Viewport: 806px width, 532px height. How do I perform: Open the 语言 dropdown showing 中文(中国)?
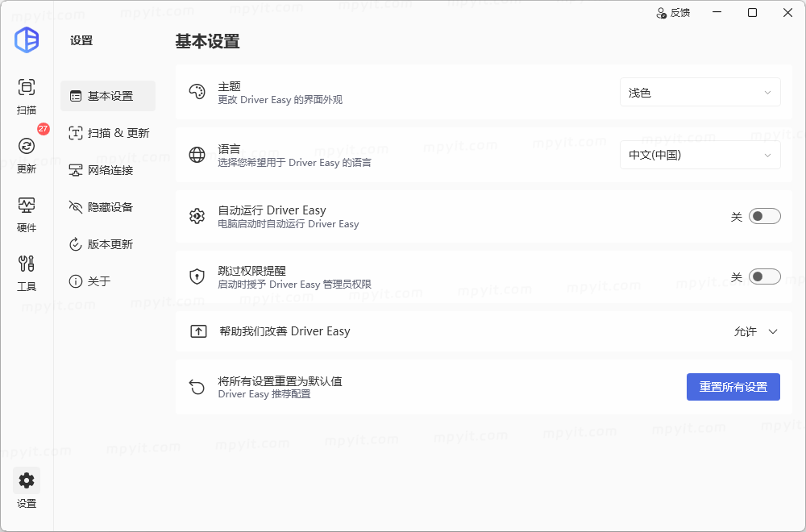click(x=700, y=155)
